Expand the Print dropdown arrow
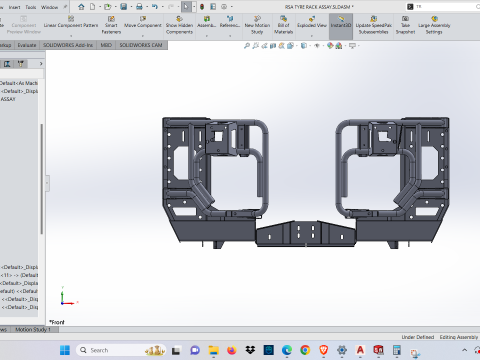Screen dimensions: 480x360 147,7
